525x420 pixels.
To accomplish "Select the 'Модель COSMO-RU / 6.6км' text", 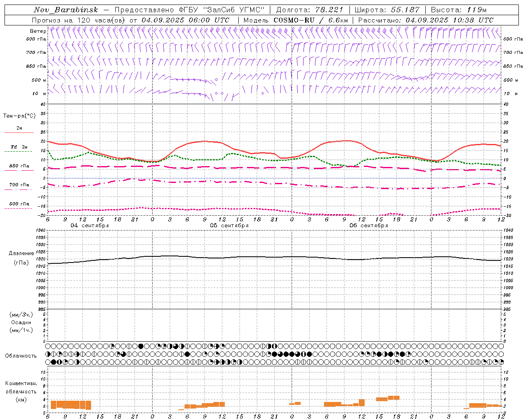I will tap(295, 20).
